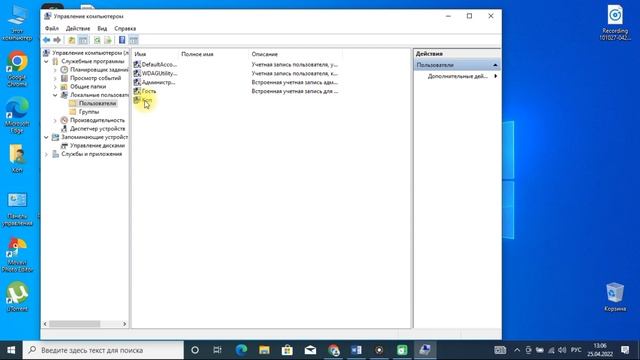Expand the Производительность tree node
The image size is (640, 360).
[55, 120]
